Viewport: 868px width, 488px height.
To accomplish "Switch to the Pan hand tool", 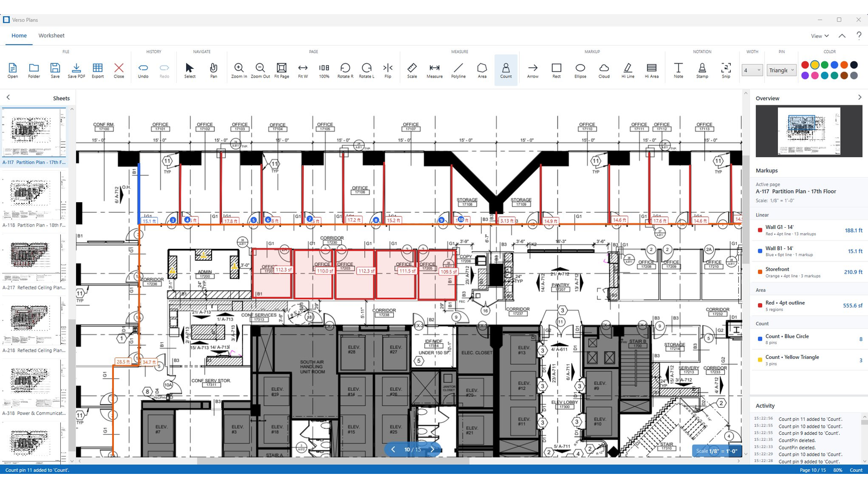I will (x=214, y=70).
